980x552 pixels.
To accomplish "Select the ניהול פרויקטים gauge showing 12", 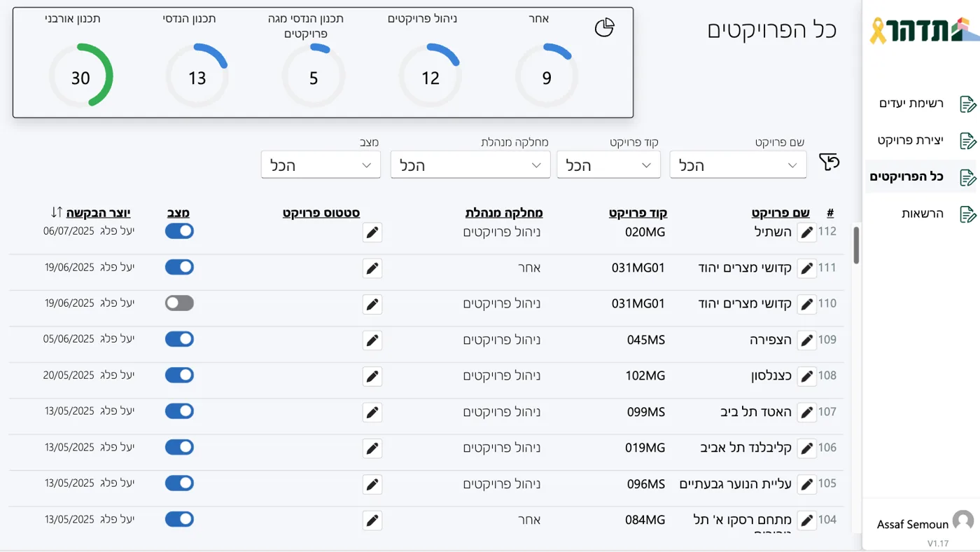I will pyautogui.click(x=430, y=76).
